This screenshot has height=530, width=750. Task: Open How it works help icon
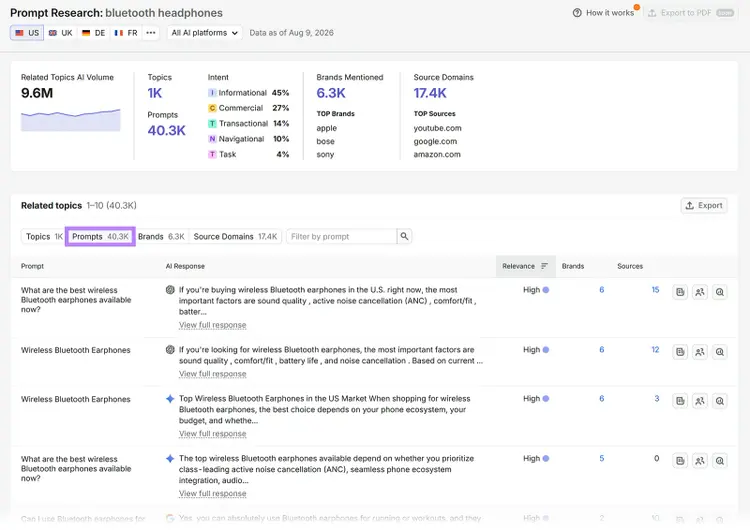coord(577,13)
